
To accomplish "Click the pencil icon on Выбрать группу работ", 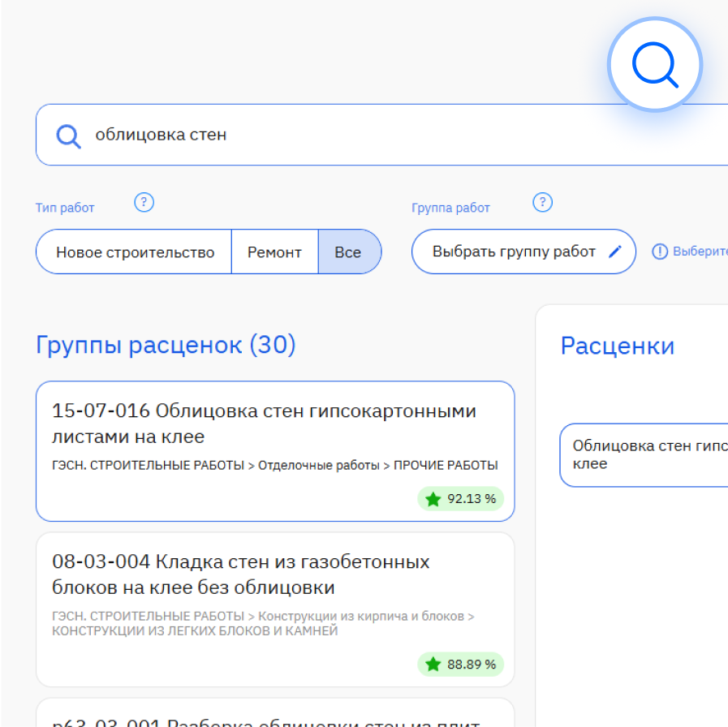I will click(x=615, y=252).
